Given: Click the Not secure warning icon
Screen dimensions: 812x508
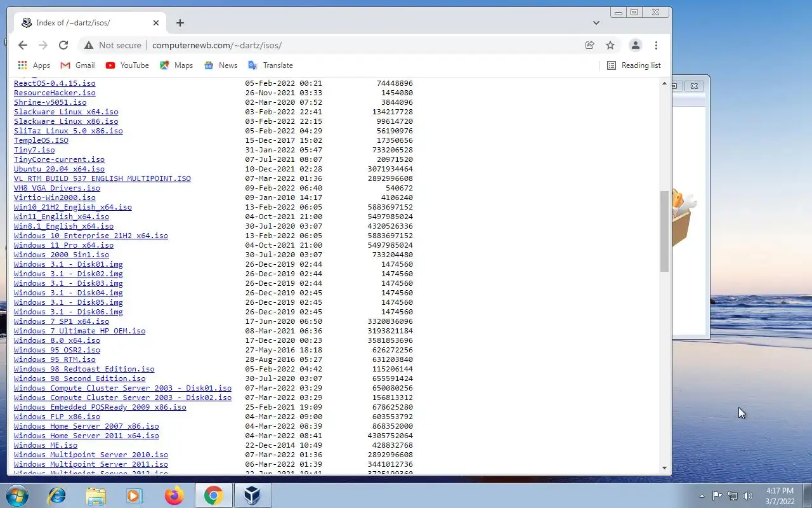Looking at the screenshot, I should tap(88, 45).
